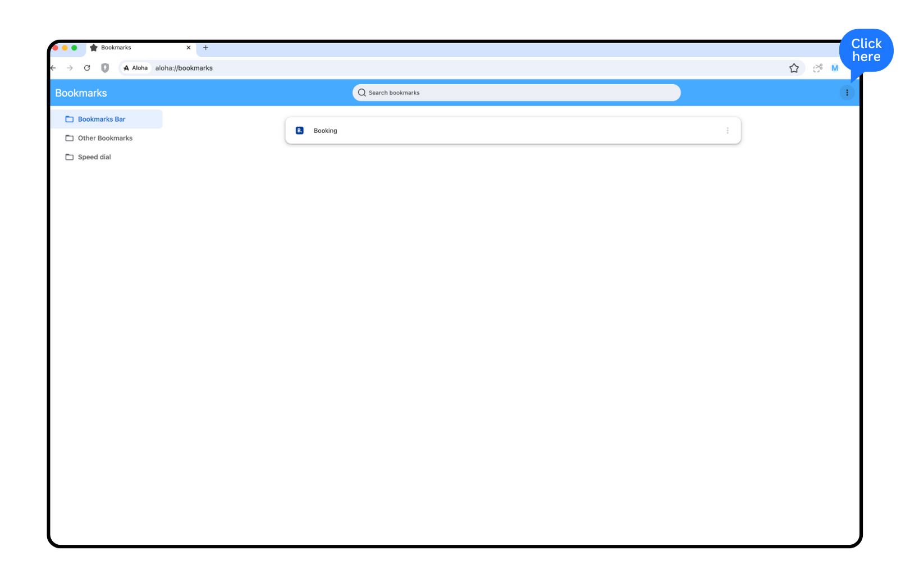The width and height of the screenshot is (910, 588).
Task: Open the profile M icon
Action: tap(835, 68)
